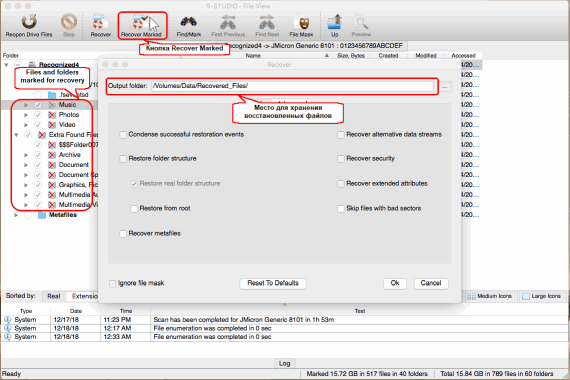Select the Music folder icon in tree
The image size is (570, 380).
click(52, 105)
